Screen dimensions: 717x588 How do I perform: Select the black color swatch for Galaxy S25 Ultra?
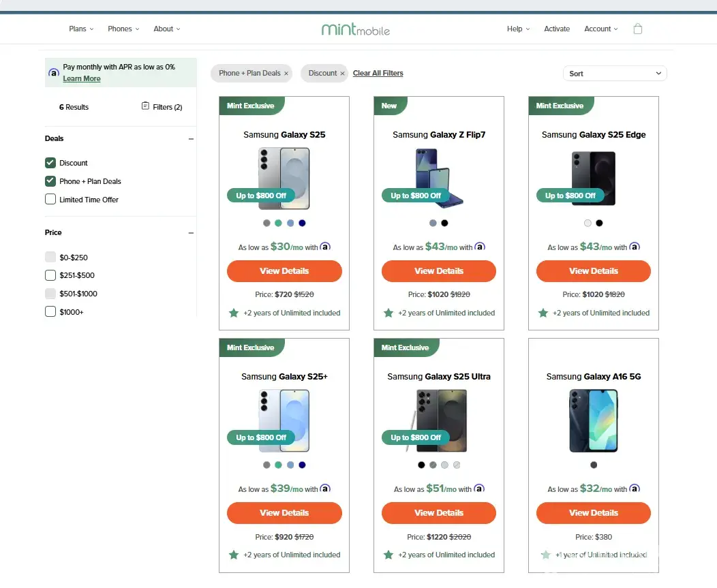pos(421,465)
